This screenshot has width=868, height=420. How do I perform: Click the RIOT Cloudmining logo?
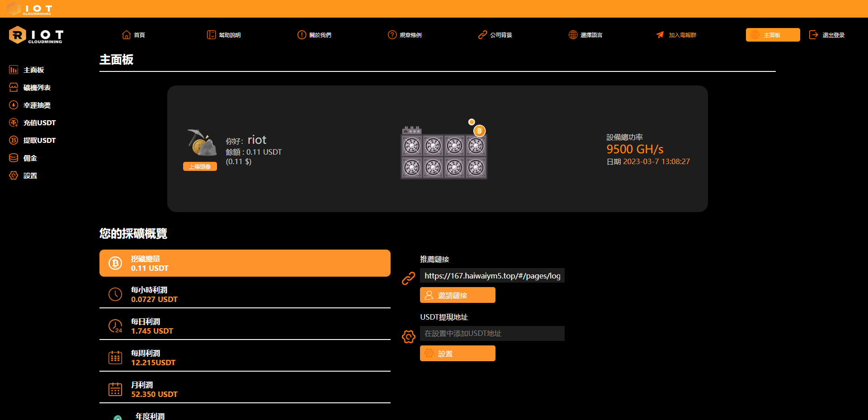click(x=36, y=35)
